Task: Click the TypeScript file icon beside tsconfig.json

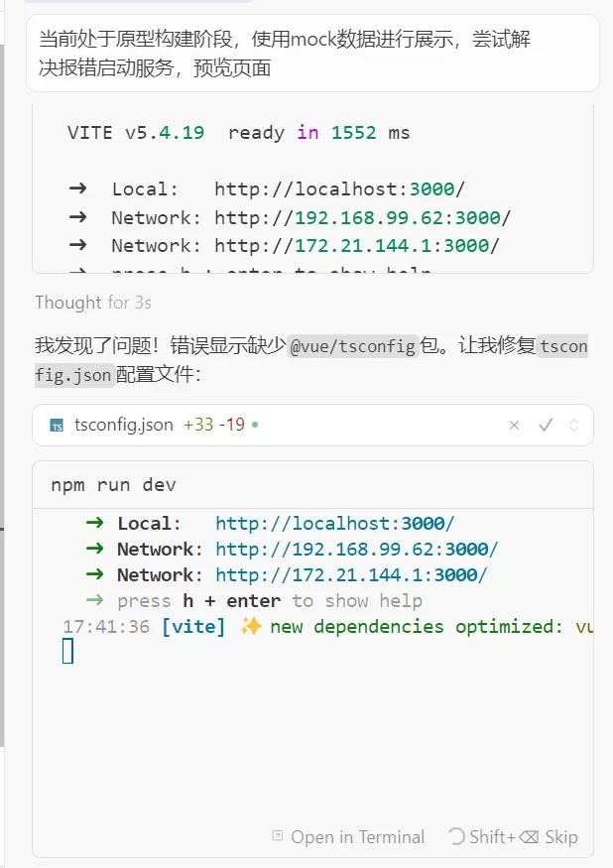Action: pyautogui.click(x=57, y=426)
